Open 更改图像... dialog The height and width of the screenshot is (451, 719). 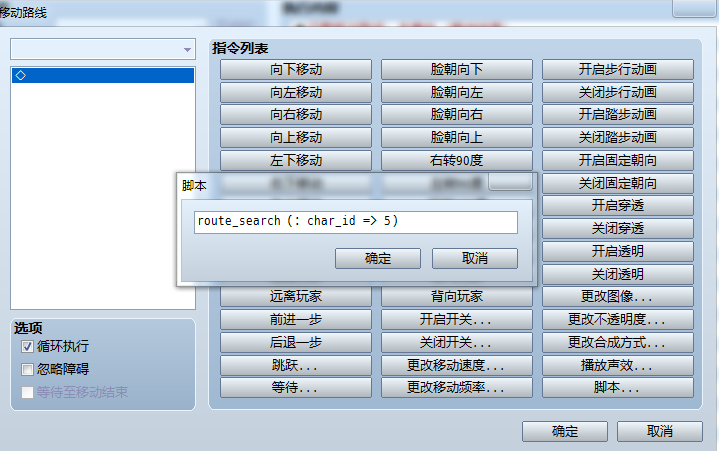618,297
